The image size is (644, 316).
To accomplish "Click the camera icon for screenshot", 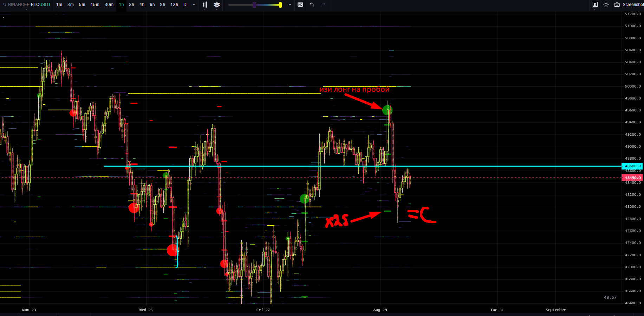I will [x=617, y=5].
